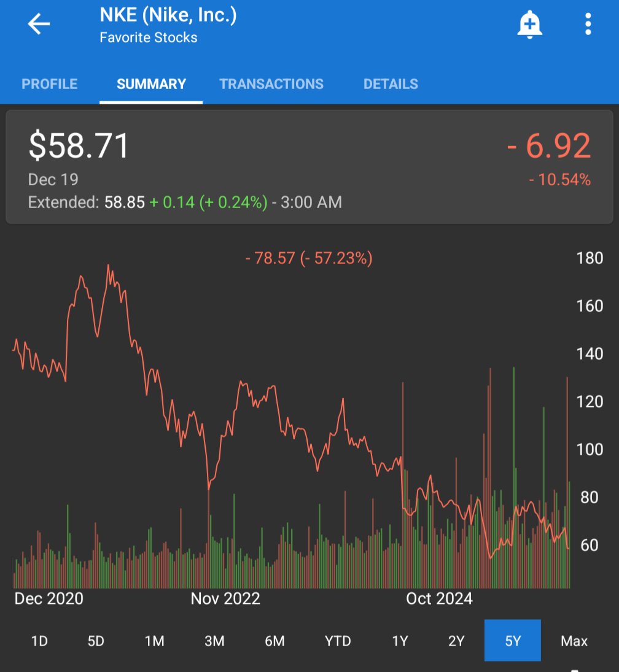This screenshot has width=619, height=672.
Task: Tap the Dec 19 date label
Action: pos(53,180)
